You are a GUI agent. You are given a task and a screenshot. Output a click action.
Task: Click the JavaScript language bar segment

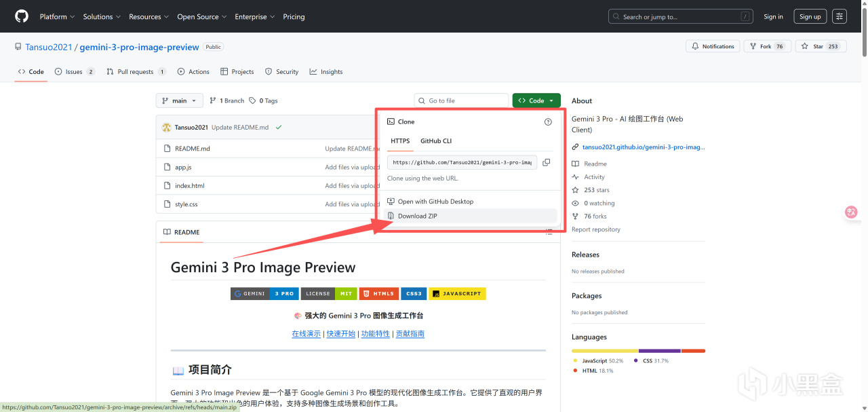[605, 351]
